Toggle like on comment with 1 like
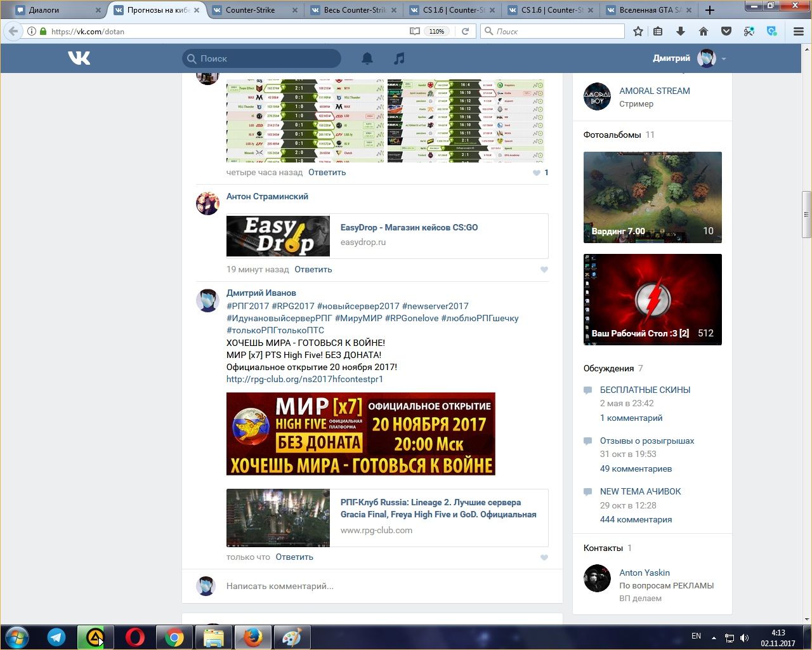 pos(537,173)
